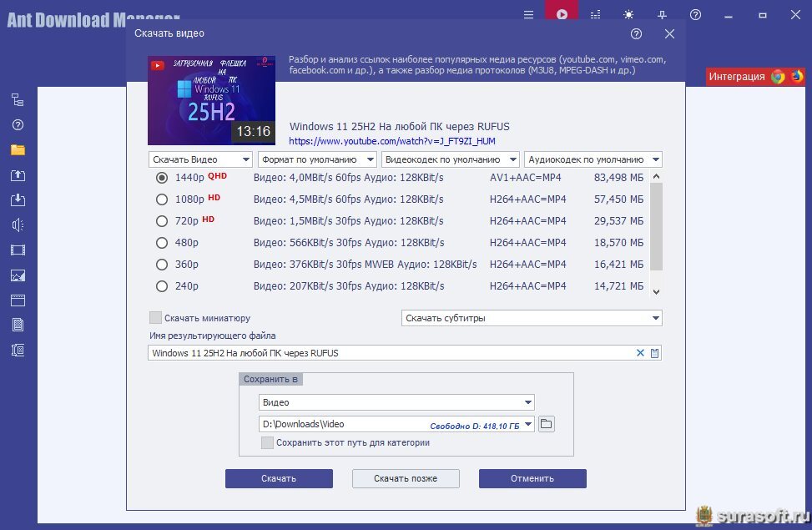Open the images category in sidebar
Screen dimensions: 812x530
(18, 275)
